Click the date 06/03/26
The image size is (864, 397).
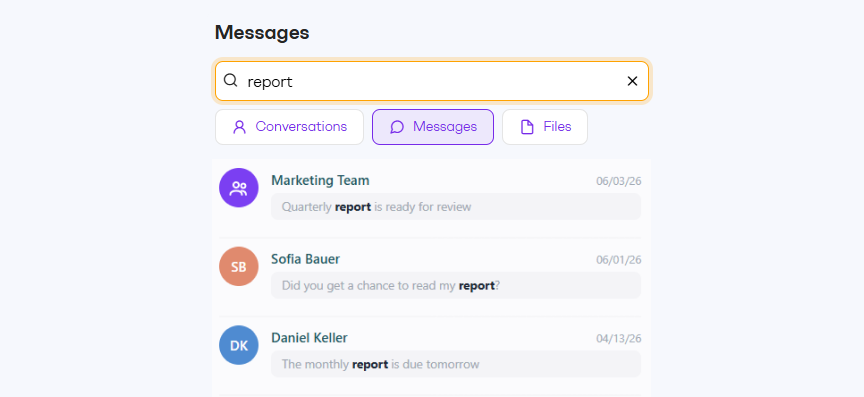point(619,181)
